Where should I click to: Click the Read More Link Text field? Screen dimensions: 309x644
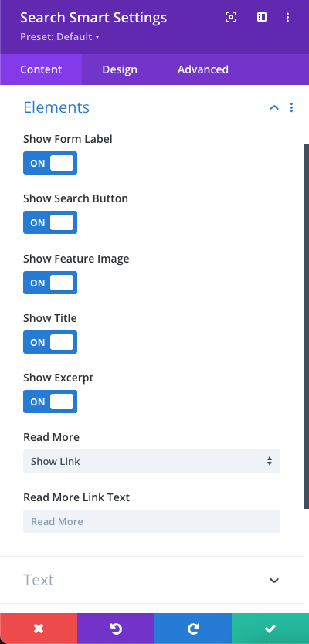(x=151, y=521)
